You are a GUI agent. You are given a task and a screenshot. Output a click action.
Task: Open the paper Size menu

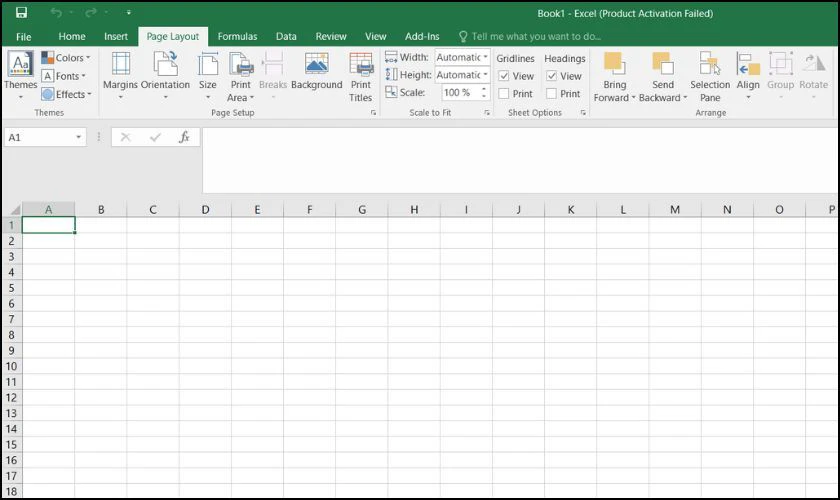(207, 76)
